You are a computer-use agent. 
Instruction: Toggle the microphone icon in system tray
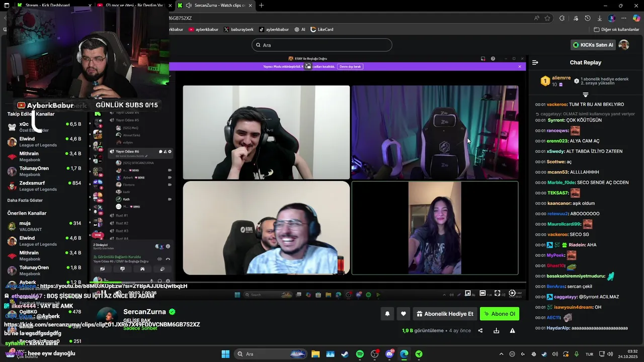(577, 354)
